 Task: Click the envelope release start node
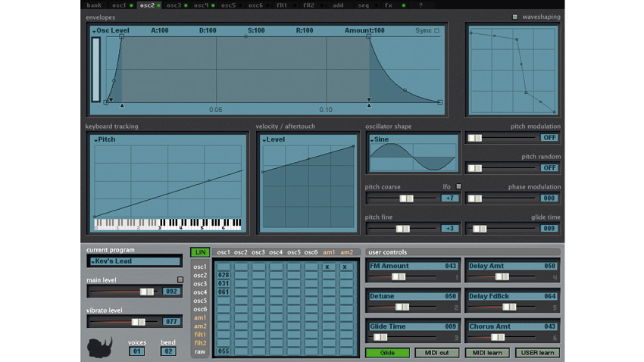[369, 36]
